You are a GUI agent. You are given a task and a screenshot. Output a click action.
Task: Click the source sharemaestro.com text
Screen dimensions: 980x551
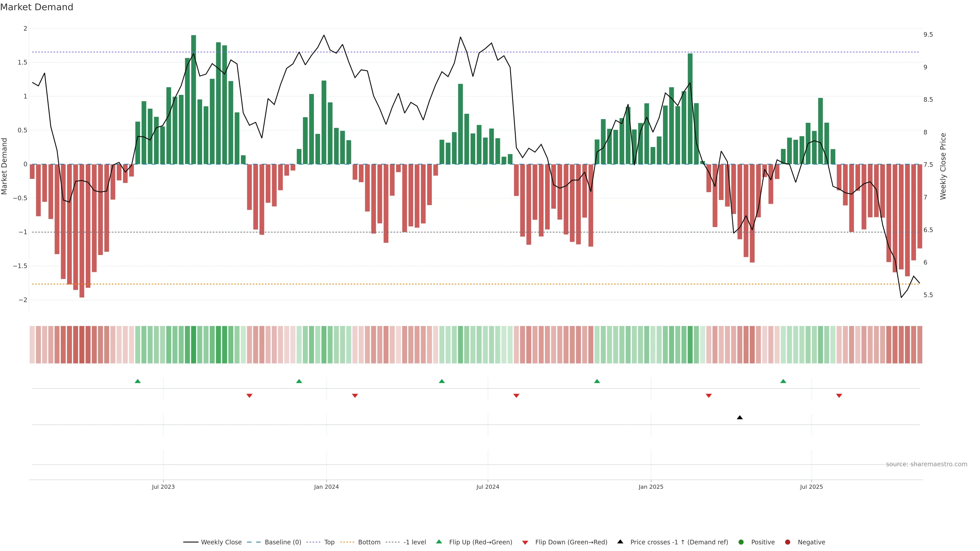(x=926, y=464)
